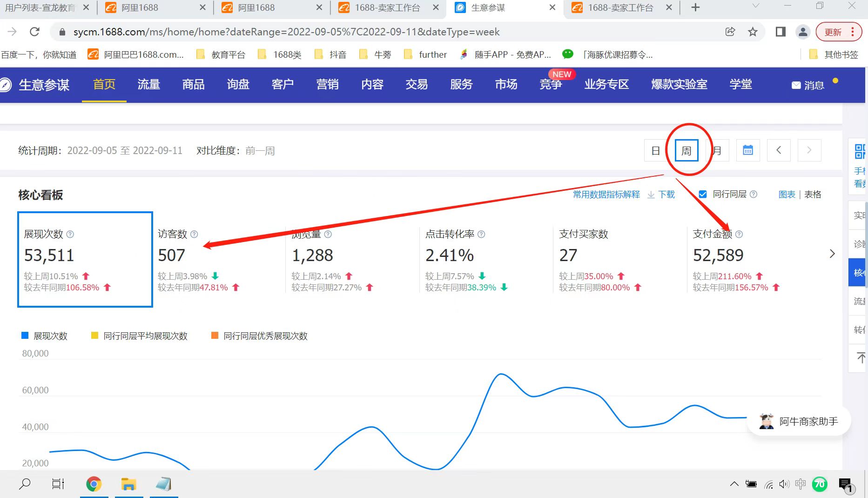
Task: Go to previous period with left chevron
Action: [779, 150]
